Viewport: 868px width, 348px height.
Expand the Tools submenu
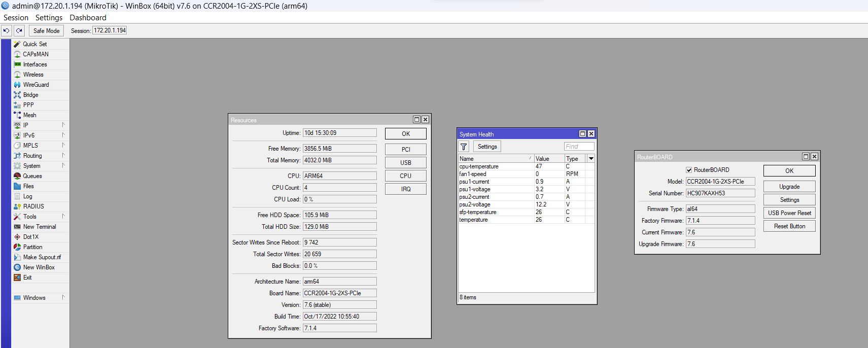63,216
